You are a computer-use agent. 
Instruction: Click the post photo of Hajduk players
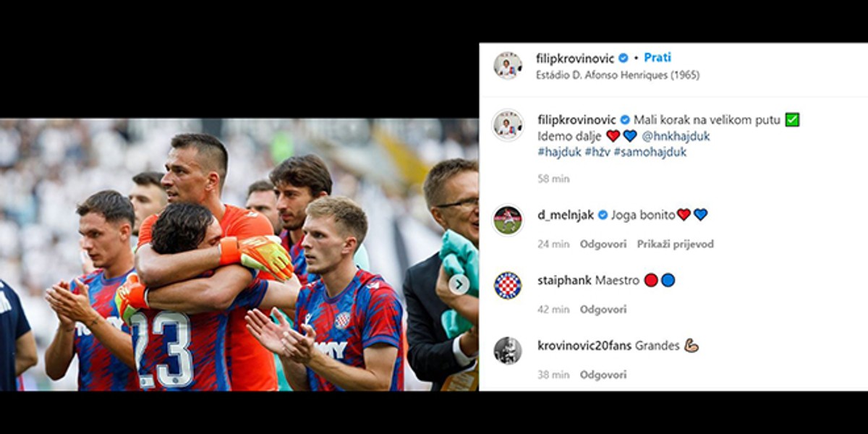click(x=239, y=255)
